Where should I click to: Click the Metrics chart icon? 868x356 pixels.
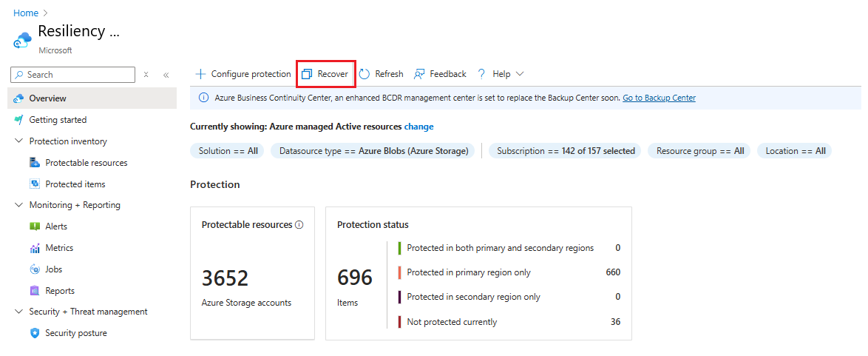(x=35, y=248)
